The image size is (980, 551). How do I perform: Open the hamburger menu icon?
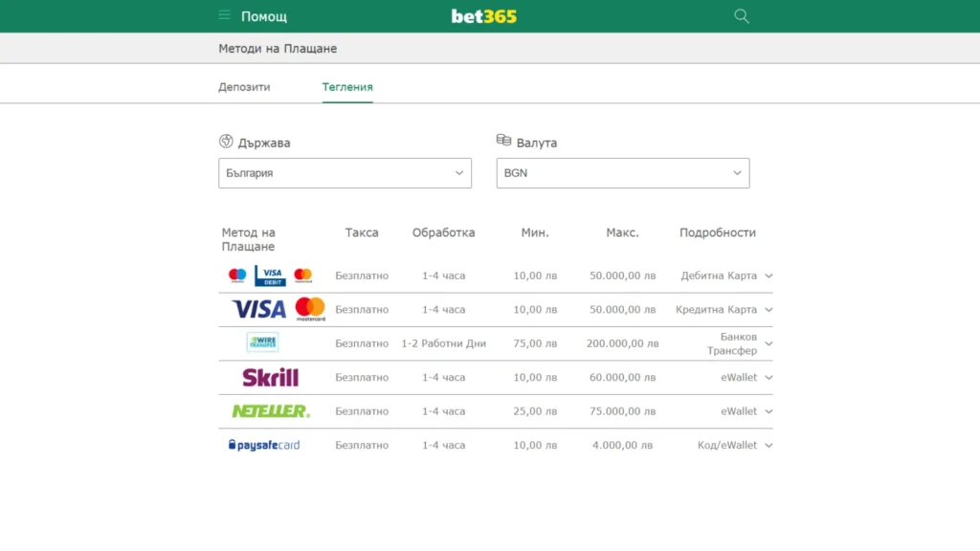(224, 15)
